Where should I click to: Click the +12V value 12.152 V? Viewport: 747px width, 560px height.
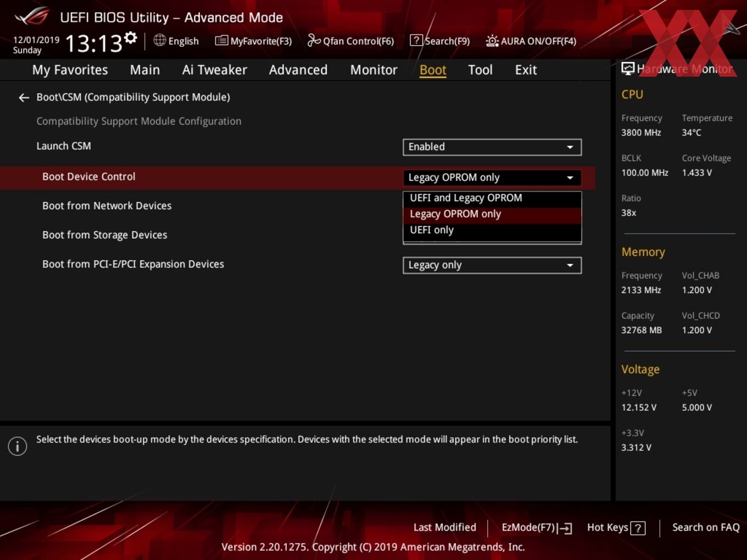[639, 408]
